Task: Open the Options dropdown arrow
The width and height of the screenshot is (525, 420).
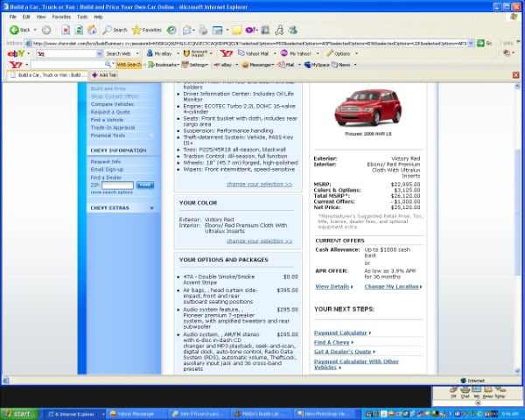Action: point(356,53)
